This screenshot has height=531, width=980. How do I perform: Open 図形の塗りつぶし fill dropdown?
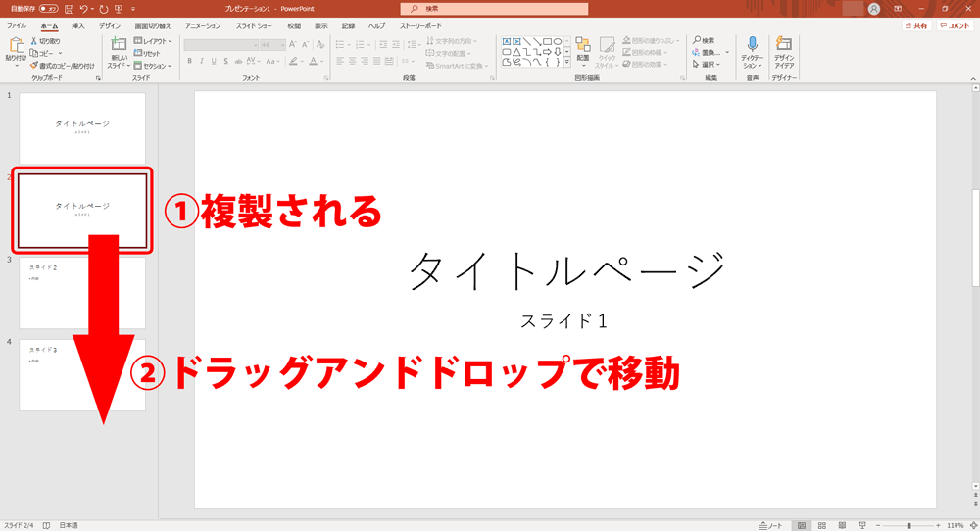[x=652, y=41]
